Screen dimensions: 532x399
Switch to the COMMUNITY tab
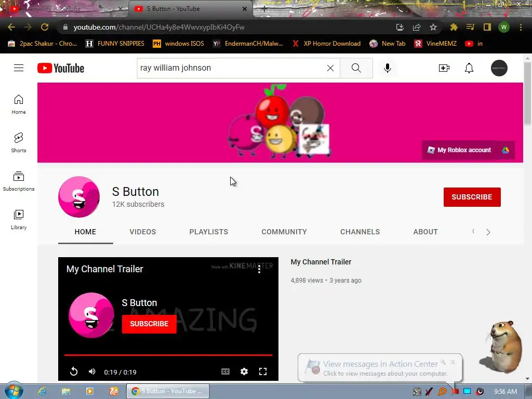coord(284,232)
